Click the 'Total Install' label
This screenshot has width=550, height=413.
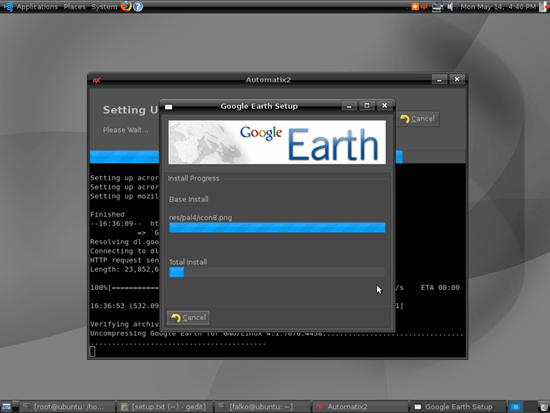pos(188,262)
